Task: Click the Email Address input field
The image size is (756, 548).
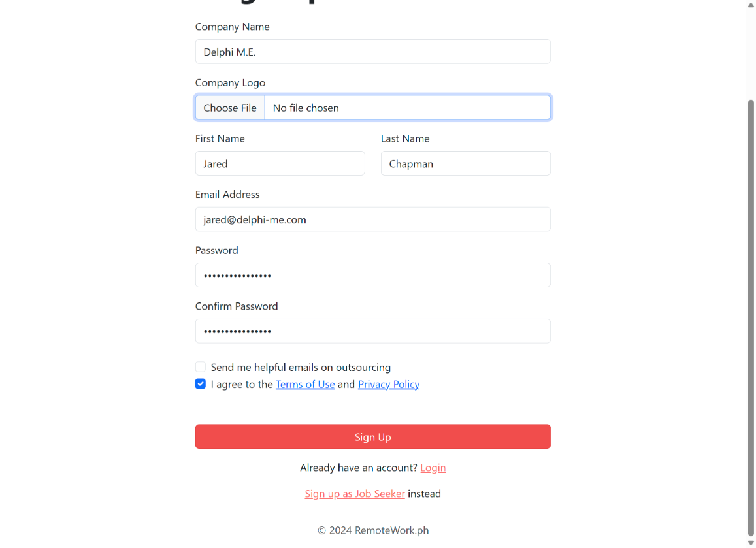Action: [372, 219]
